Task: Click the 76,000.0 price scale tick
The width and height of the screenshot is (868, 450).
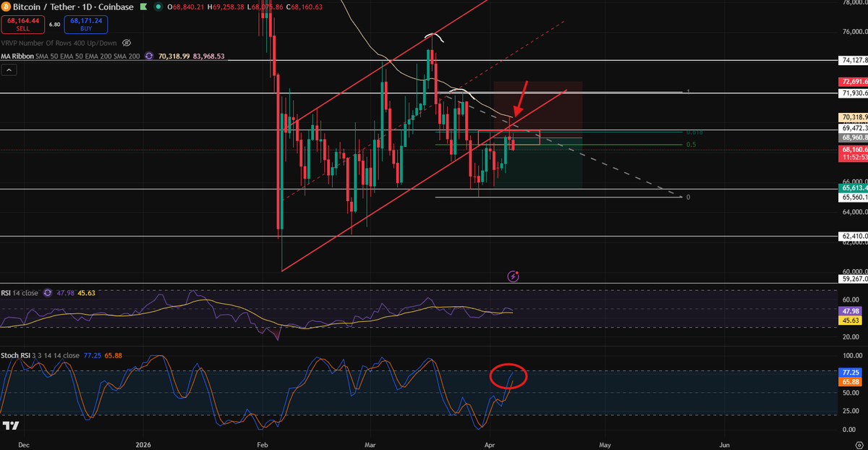Action: click(x=854, y=32)
